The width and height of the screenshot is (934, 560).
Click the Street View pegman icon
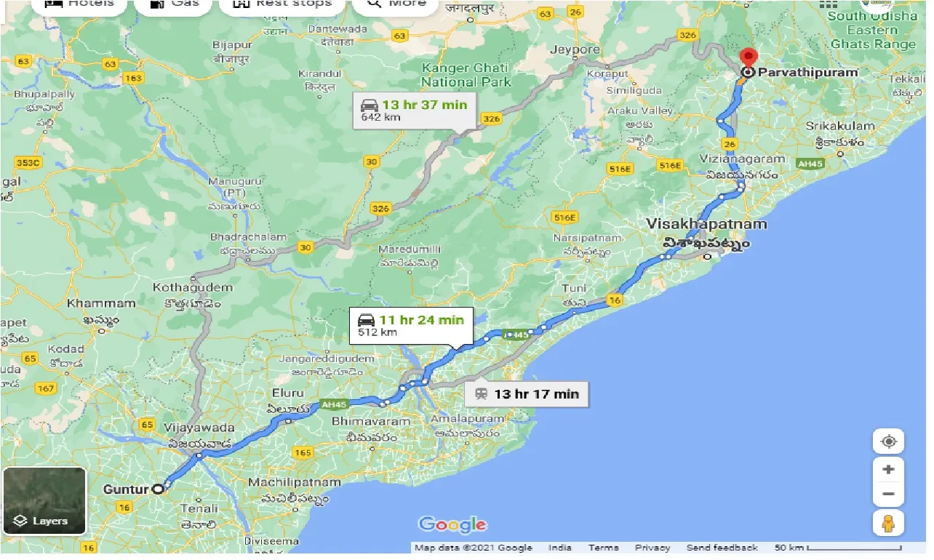point(888,523)
